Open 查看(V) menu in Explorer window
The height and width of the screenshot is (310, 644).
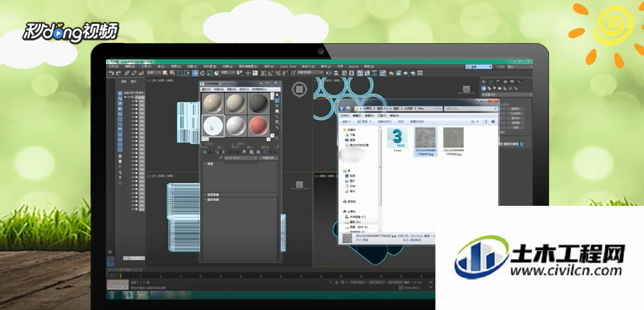click(370, 116)
